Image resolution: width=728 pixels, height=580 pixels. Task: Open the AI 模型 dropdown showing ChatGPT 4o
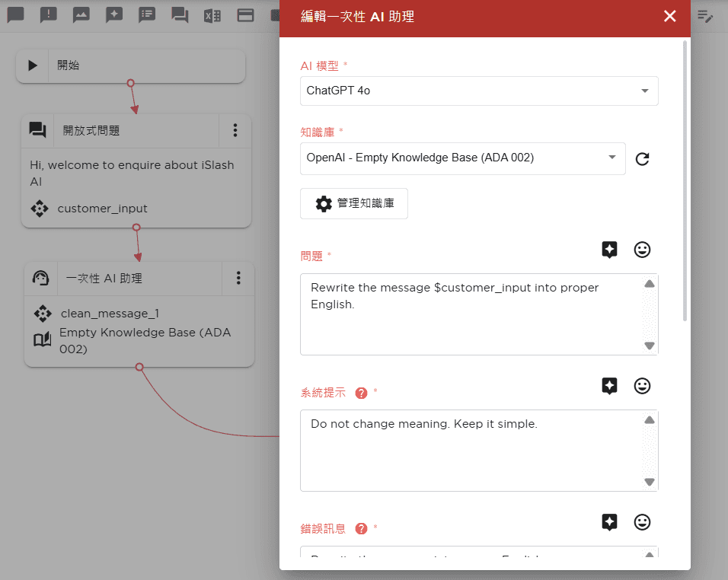pyautogui.click(x=479, y=91)
